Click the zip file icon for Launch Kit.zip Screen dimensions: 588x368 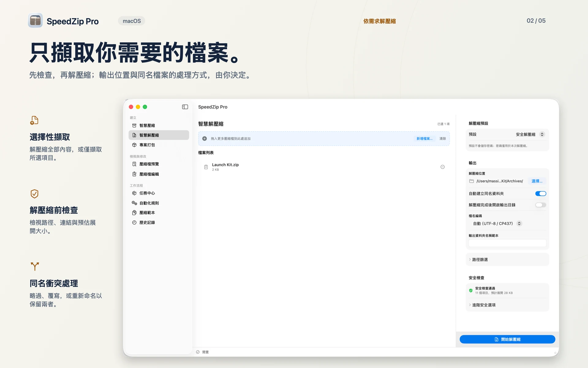tap(206, 167)
